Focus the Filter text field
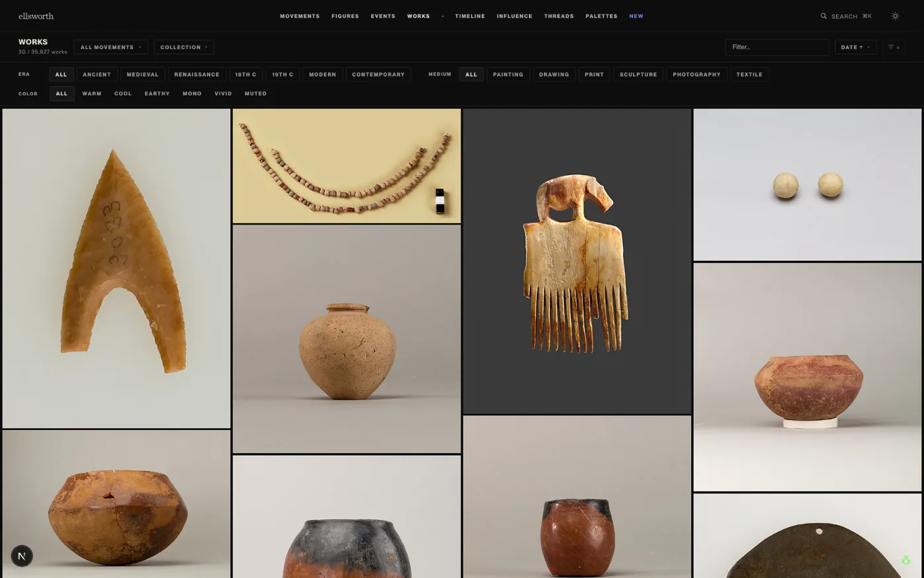 click(777, 47)
